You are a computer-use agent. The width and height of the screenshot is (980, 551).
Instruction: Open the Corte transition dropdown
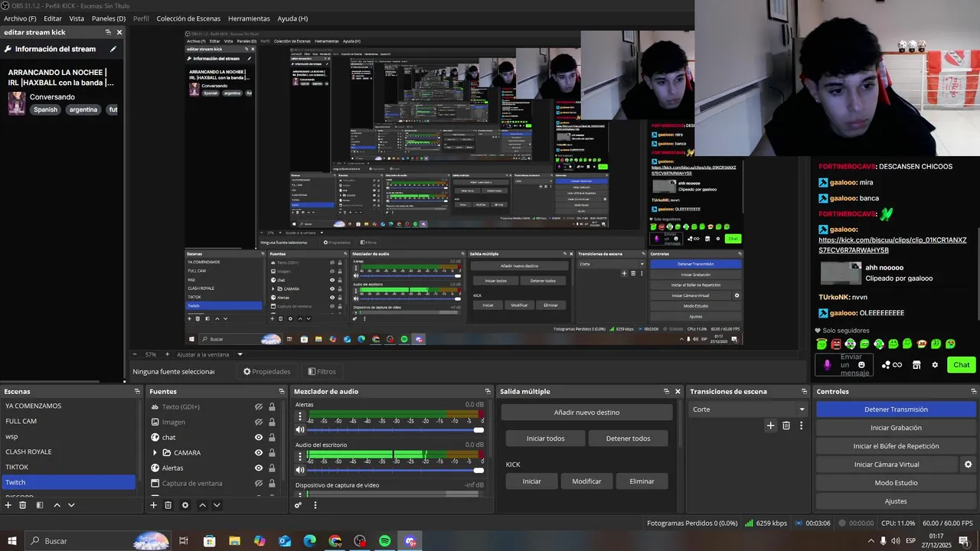(x=747, y=409)
